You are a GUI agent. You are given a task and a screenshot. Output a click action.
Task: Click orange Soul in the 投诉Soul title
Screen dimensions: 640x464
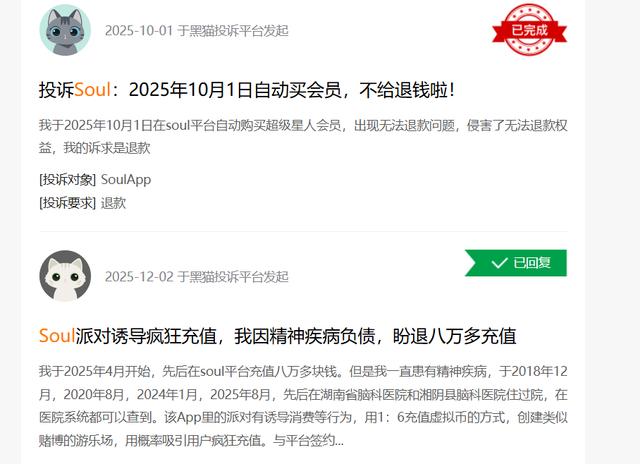(x=92, y=90)
